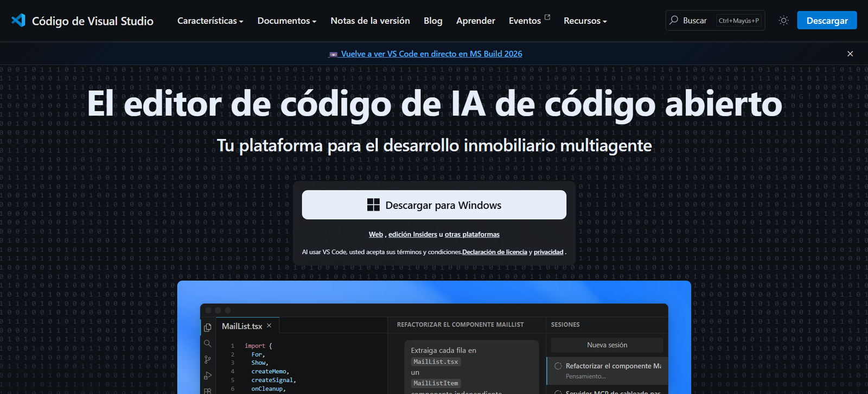Click the Windows logo on the download button
Viewport: 868px width, 394px height.
coord(373,205)
